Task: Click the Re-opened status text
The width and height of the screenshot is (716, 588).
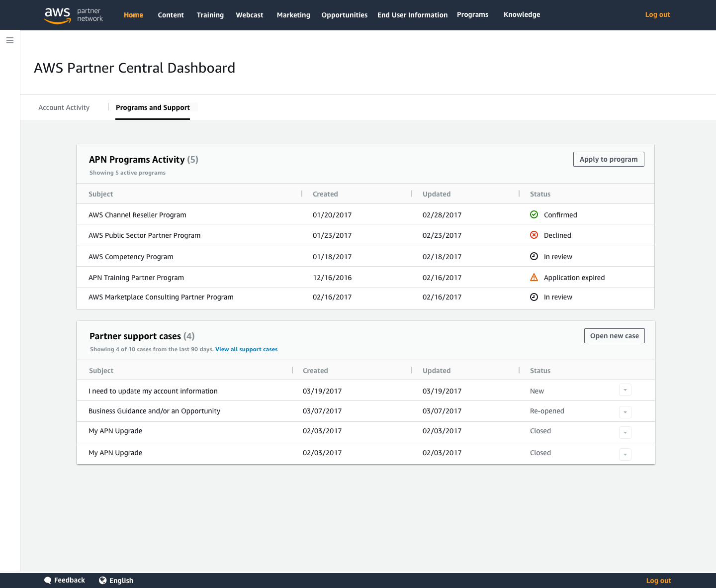Action: click(547, 411)
